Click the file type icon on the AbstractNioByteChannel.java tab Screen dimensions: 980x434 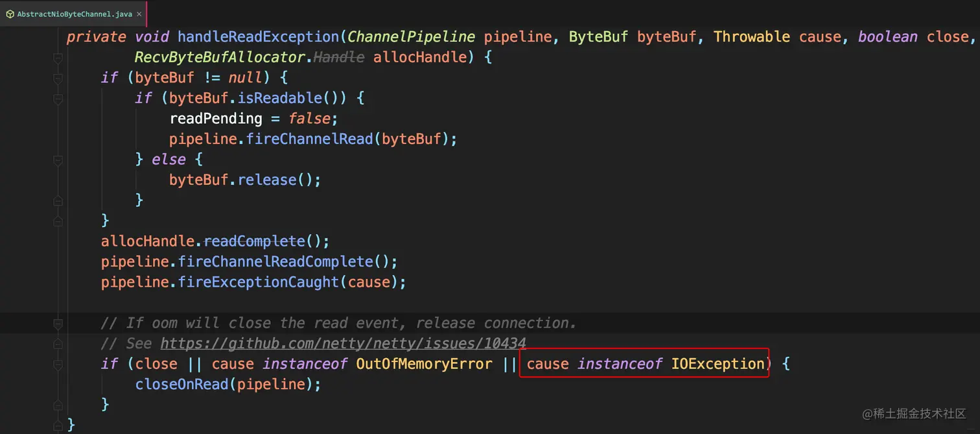[10, 14]
